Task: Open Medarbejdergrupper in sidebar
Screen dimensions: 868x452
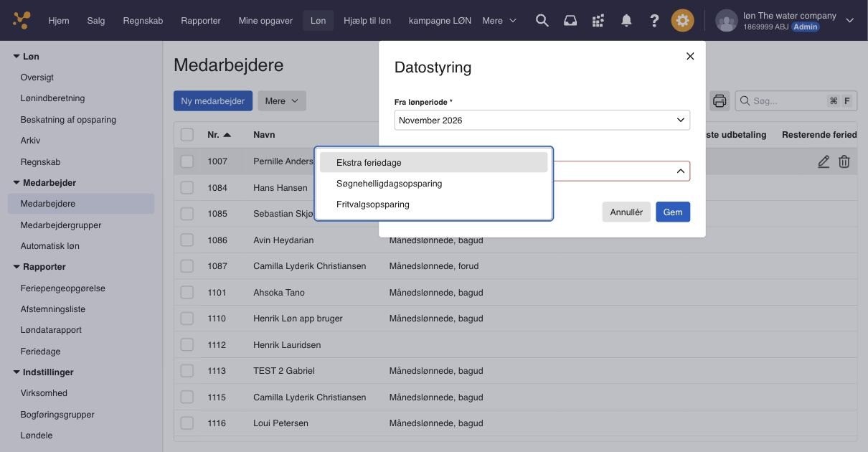Action: tap(61, 225)
